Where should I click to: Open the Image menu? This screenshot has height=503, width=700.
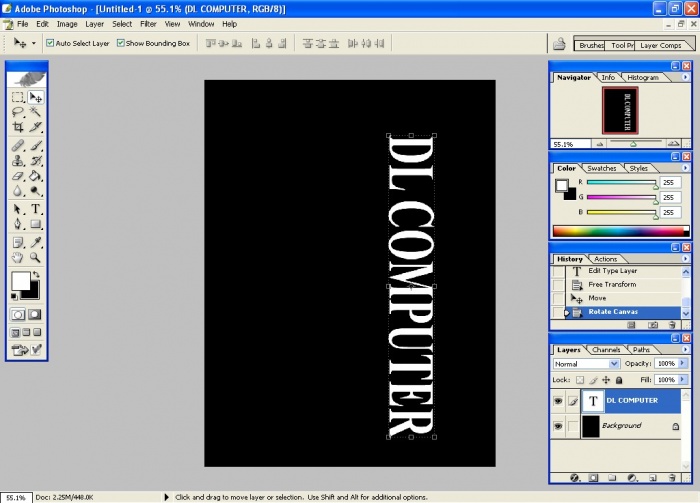[67, 24]
